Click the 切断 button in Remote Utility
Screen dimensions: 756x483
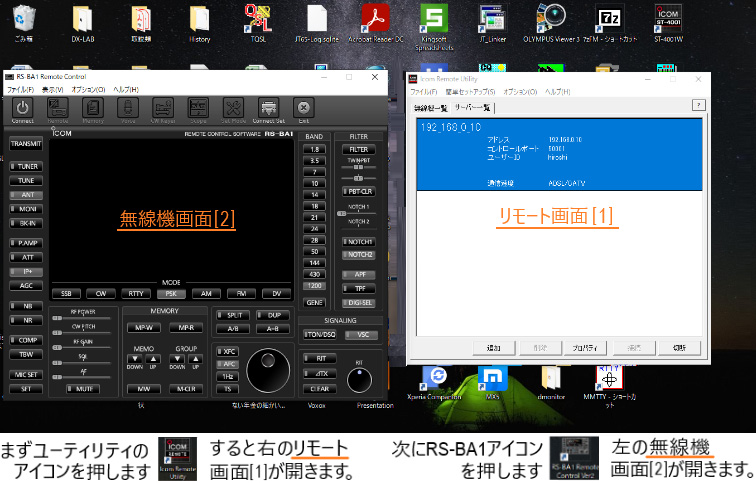(x=679, y=348)
